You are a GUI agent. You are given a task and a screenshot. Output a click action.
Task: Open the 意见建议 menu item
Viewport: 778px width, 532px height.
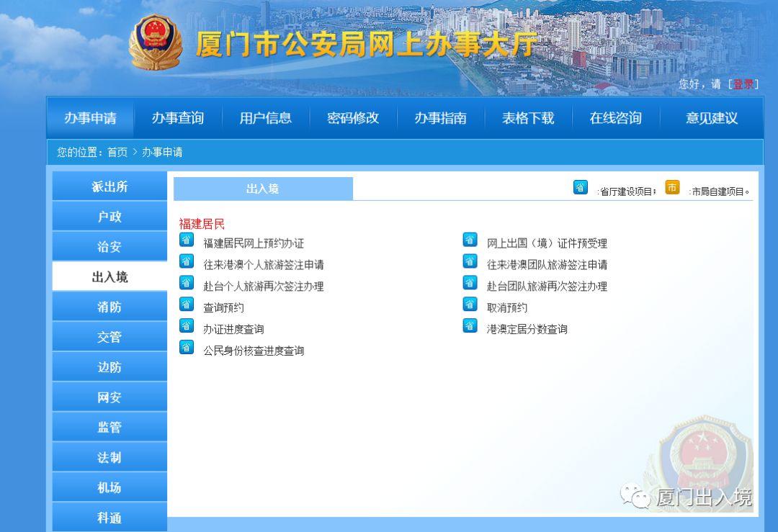click(x=712, y=118)
